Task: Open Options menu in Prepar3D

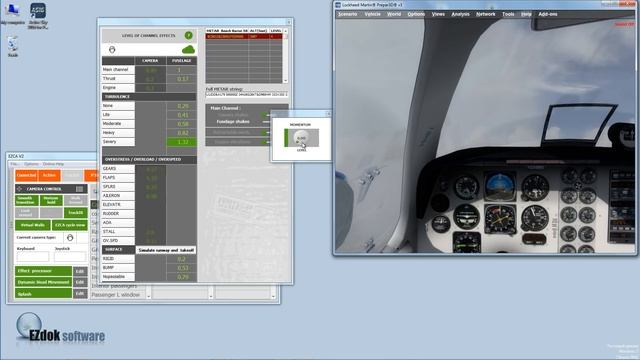Action: [x=416, y=14]
